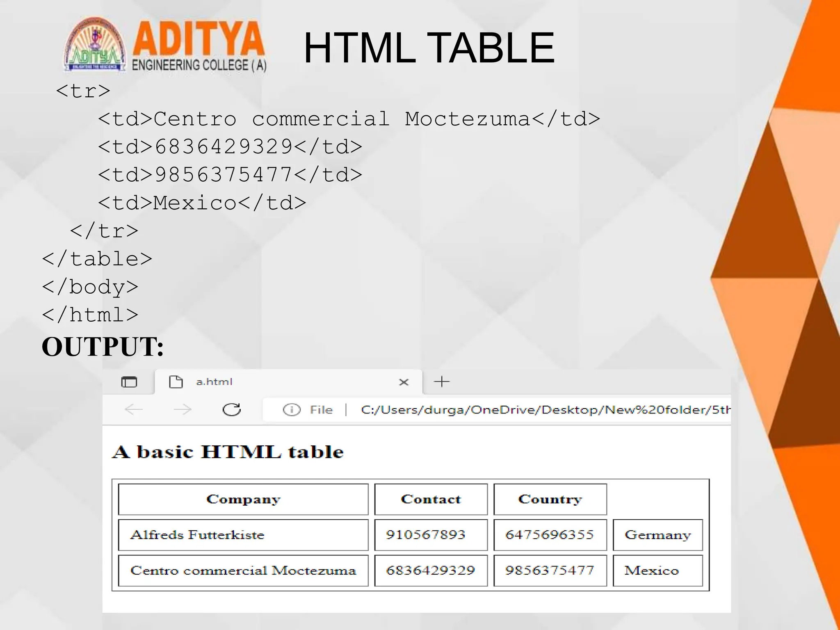Click the Company table header
Screen dimensions: 840x630
(x=243, y=499)
